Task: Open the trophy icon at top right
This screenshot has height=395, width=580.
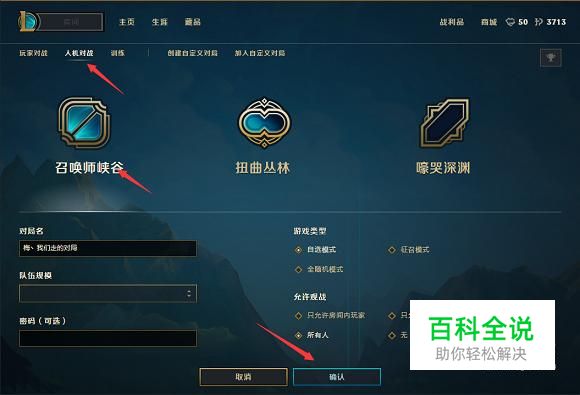Action: tap(551, 58)
